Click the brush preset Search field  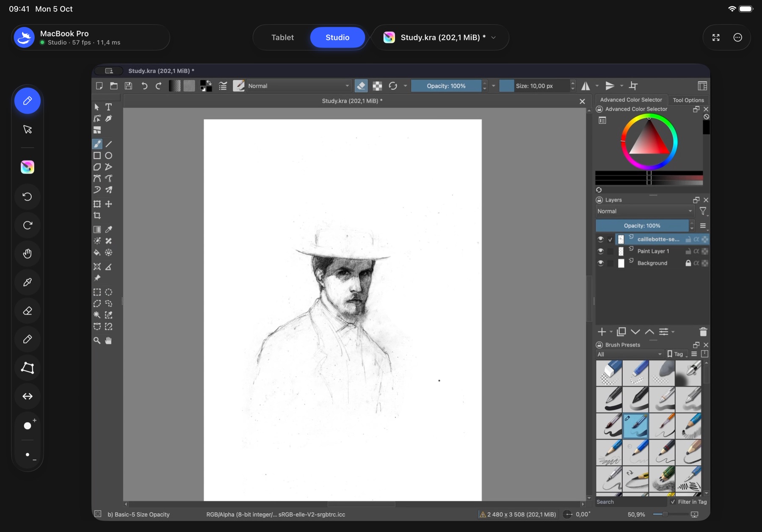pyautogui.click(x=631, y=502)
